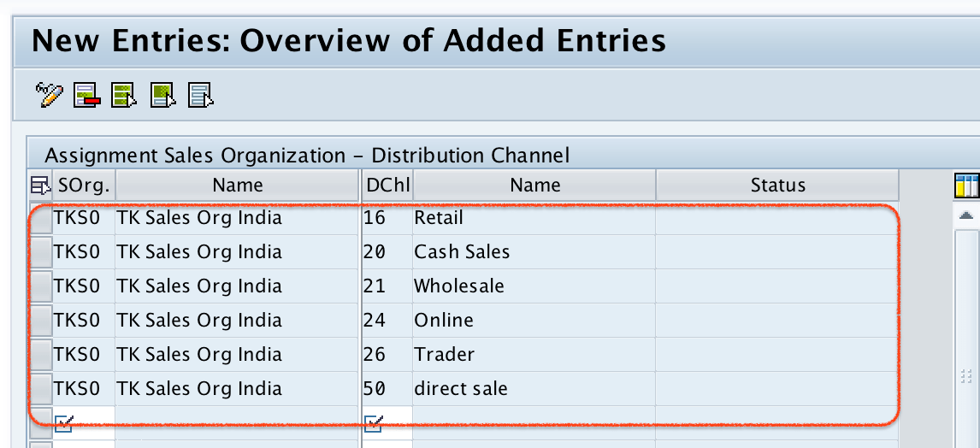The height and width of the screenshot is (448, 980).
Task: Click TKS0 in the Online row
Action: (77, 321)
